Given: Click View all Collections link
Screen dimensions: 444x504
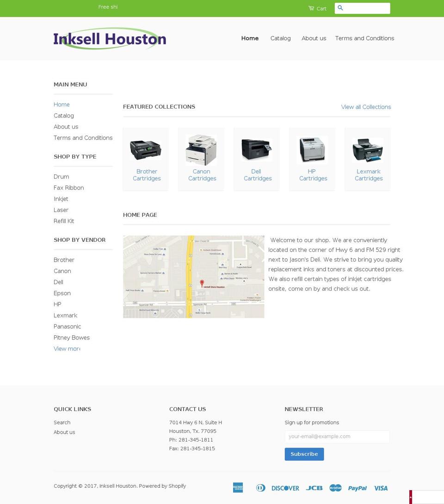Looking at the screenshot, I should 366,107.
